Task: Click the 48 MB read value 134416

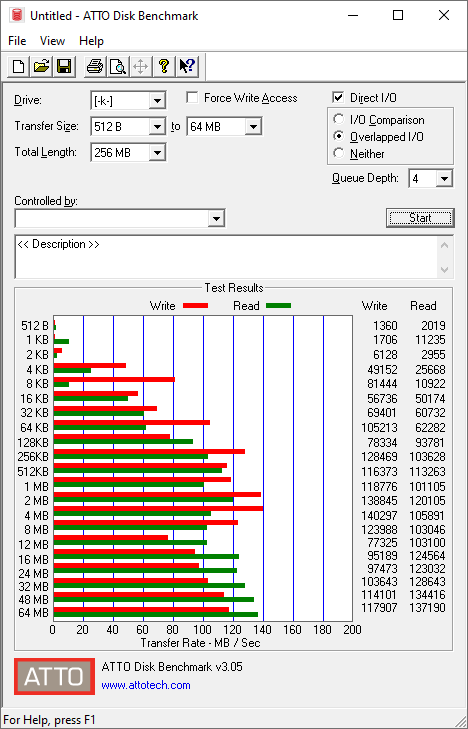Action: (x=427, y=595)
